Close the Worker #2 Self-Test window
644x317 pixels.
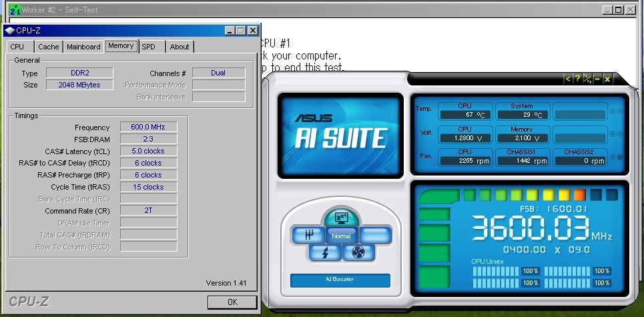pyautogui.click(x=631, y=9)
